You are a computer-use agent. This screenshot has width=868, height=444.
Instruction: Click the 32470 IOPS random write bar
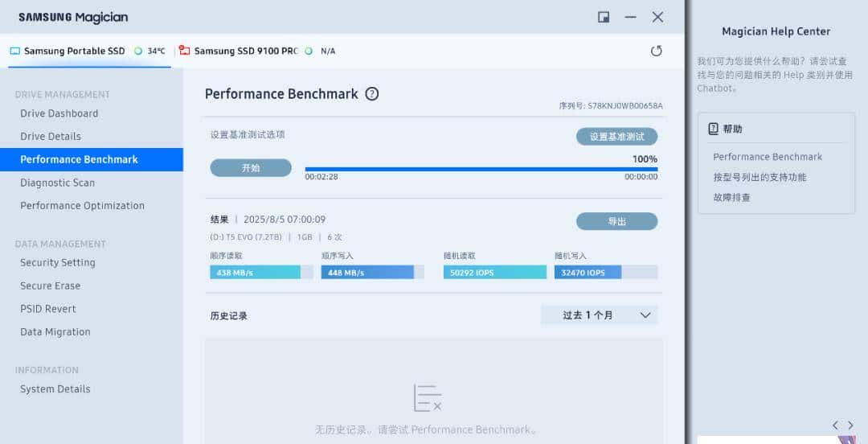tap(606, 272)
